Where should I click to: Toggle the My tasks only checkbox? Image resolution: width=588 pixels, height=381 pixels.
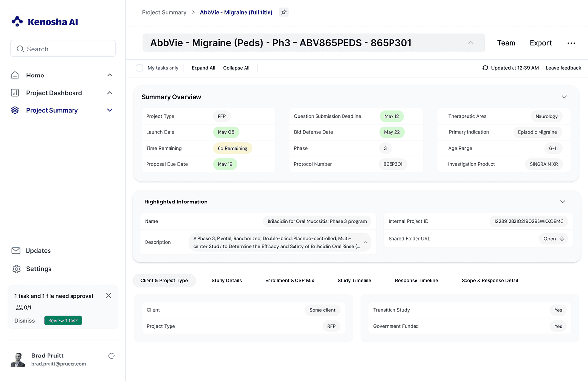[139, 68]
